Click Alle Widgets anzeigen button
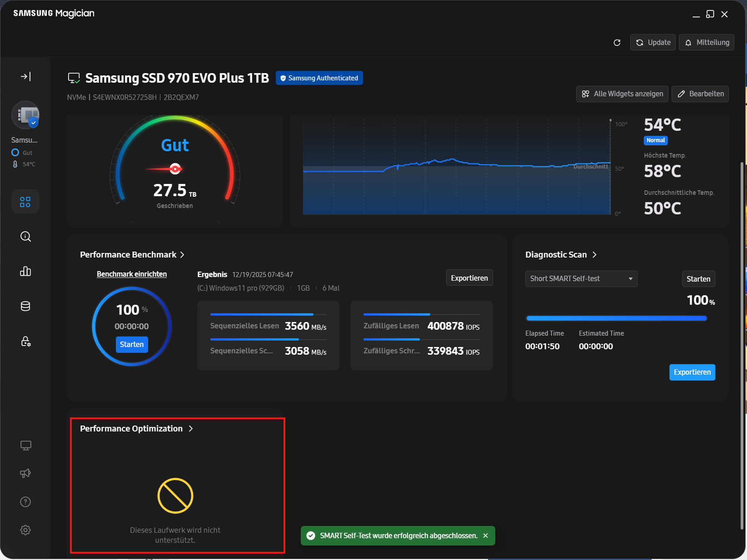The width and height of the screenshot is (747, 560). (x=622, y=94)
